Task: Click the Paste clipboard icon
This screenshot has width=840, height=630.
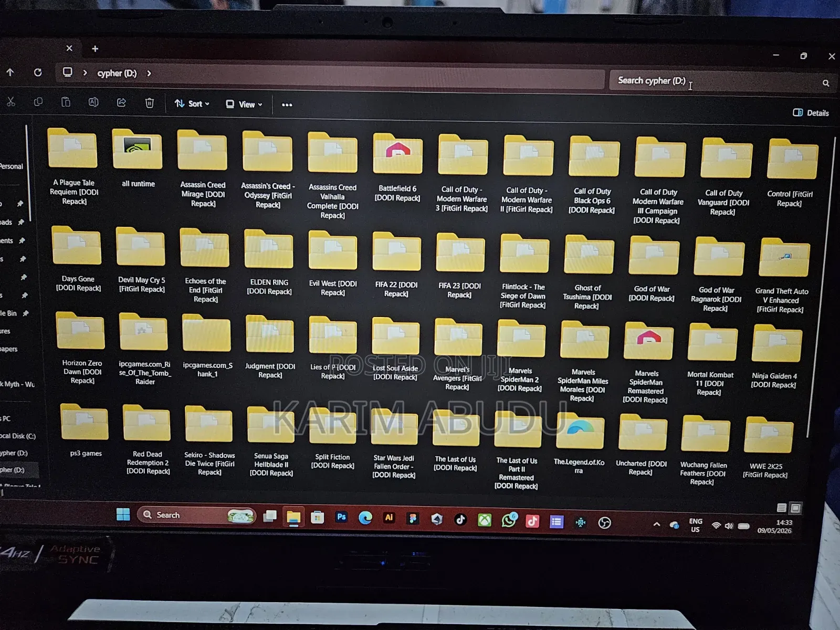Action: 66,102
